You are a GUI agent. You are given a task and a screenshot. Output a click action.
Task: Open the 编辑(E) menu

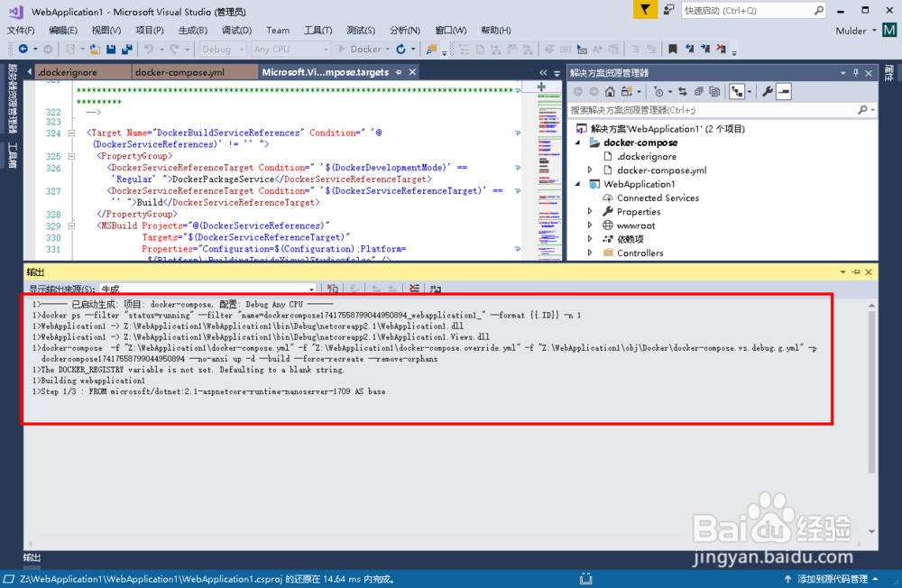[x=63, y=31]
